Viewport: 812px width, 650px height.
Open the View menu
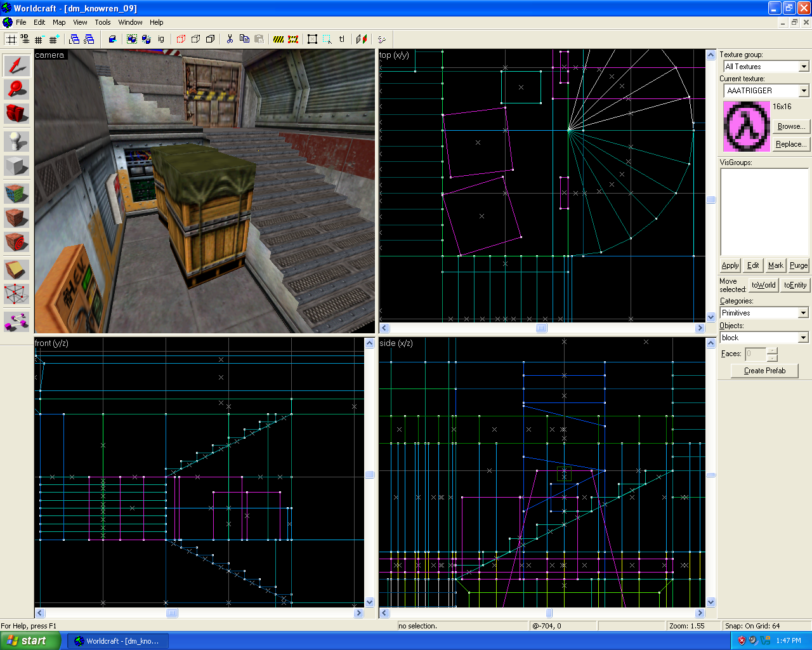[x=80, y=22]
